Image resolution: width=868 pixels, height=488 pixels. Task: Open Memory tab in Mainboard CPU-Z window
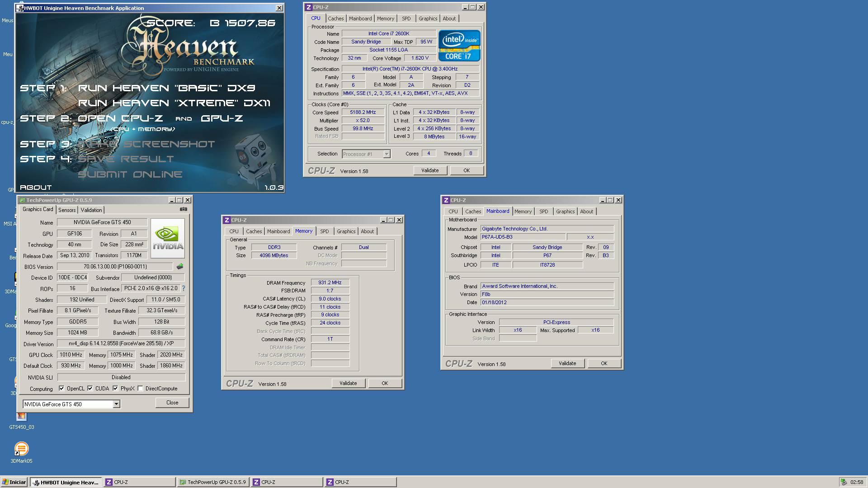(x=523, y=211)
